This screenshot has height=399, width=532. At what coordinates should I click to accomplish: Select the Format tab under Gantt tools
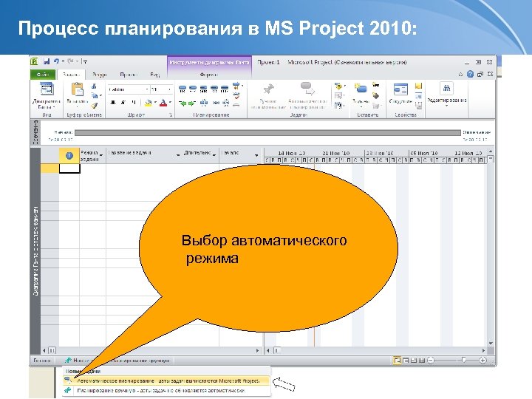[209, 75]
